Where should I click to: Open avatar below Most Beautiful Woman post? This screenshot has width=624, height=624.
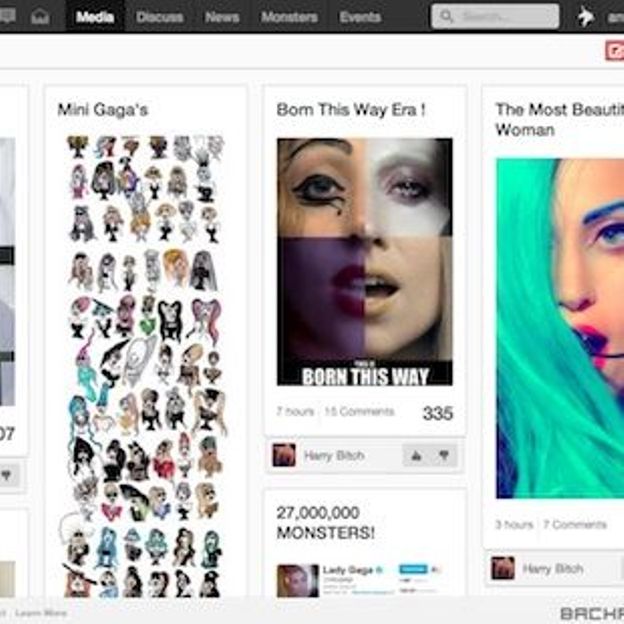503,568
